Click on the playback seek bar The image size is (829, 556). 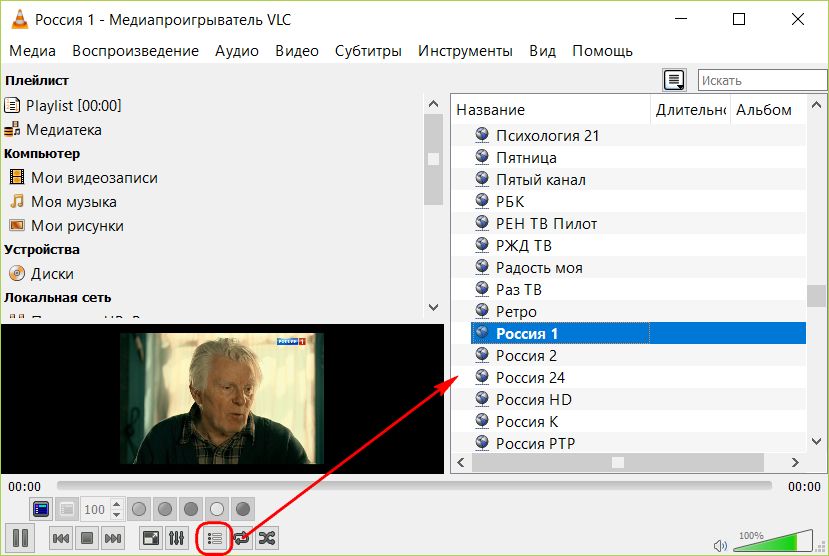click(414, 485)
